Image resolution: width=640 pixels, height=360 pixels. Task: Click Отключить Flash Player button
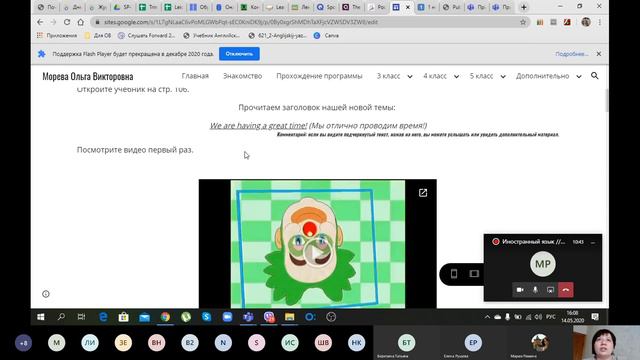[x=239, y=54]
